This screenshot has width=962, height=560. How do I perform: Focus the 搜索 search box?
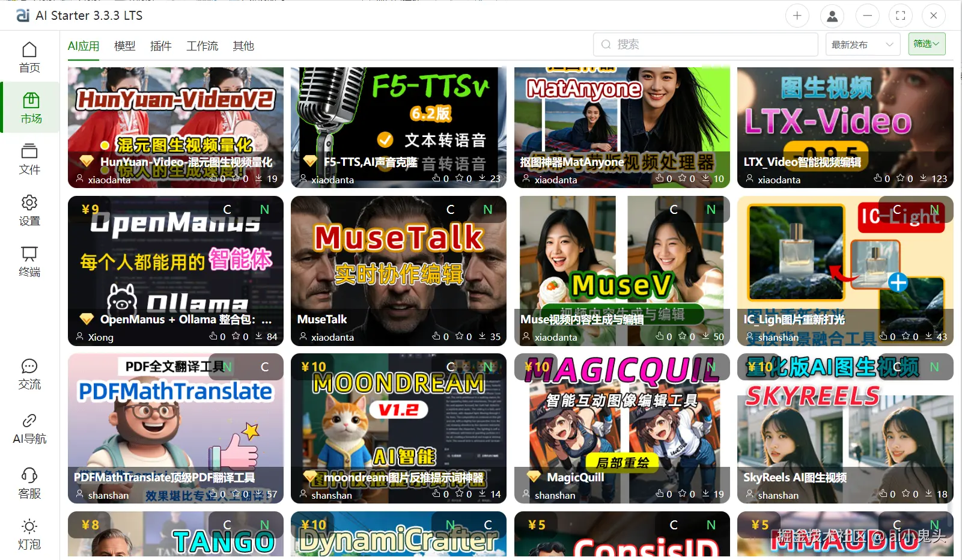click(705, 44)
